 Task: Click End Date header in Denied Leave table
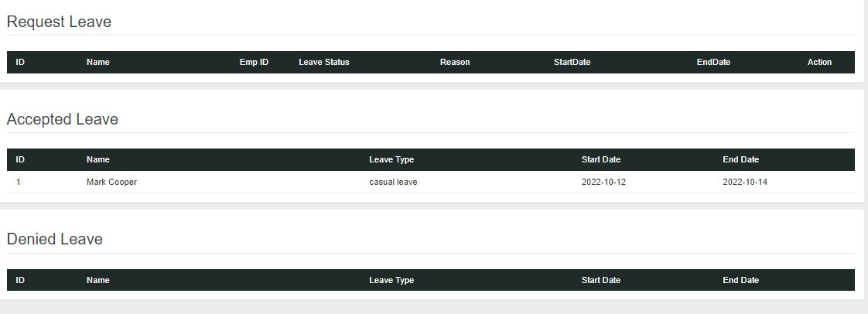(740, 281)
